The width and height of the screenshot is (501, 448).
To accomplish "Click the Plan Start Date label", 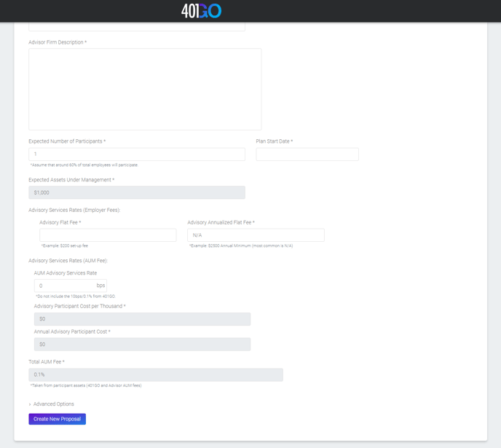I will pos(274,141).
